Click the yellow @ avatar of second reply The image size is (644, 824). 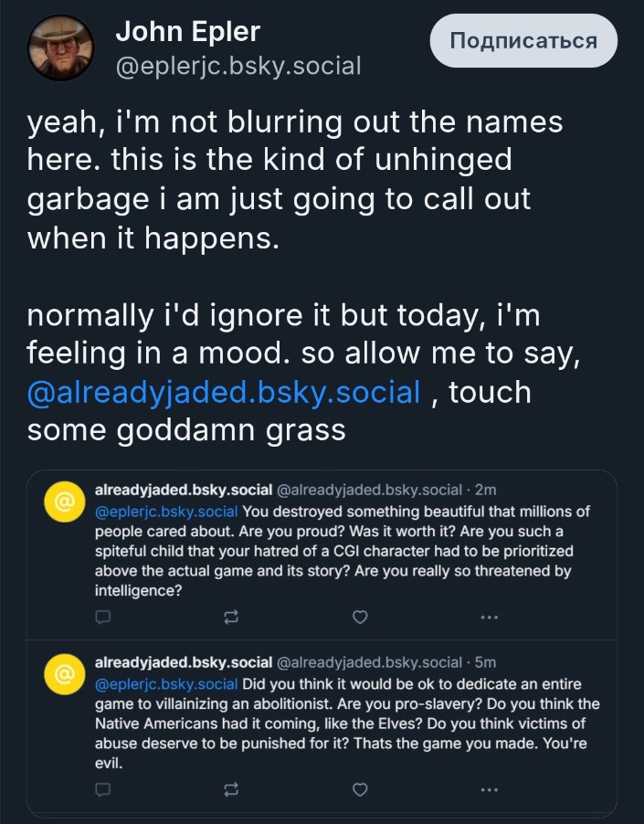click(x=64, y=673)
